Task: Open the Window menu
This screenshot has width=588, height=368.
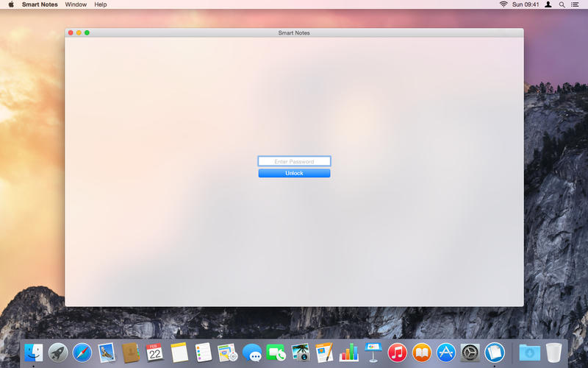Action: click(76, 4)
